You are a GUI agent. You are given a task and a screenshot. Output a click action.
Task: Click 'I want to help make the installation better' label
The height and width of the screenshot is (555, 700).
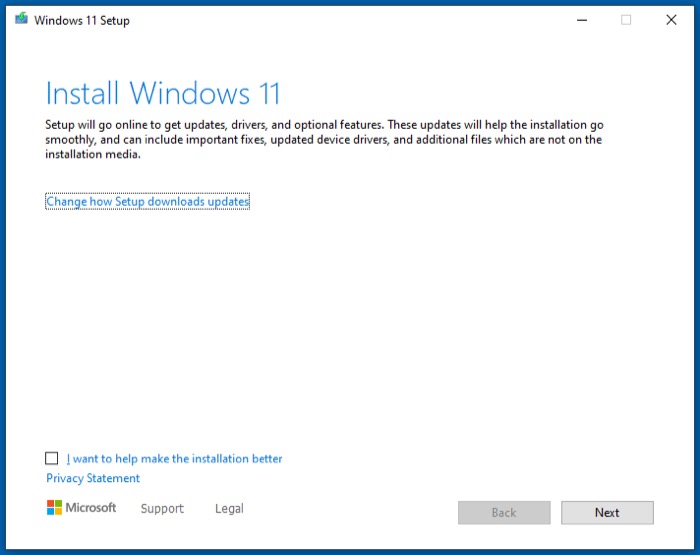click(x=175, y=459)
